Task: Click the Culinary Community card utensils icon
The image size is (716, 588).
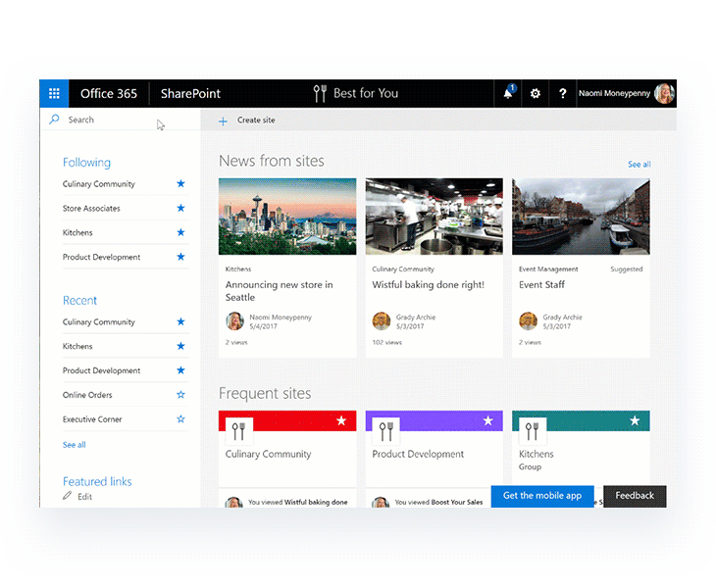Action: coord(238,430)
